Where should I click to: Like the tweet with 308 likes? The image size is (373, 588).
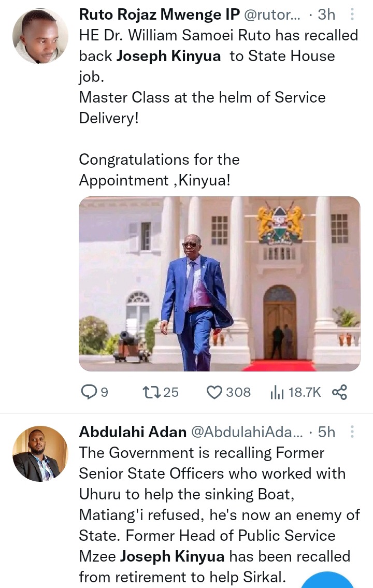pos(214,392)
